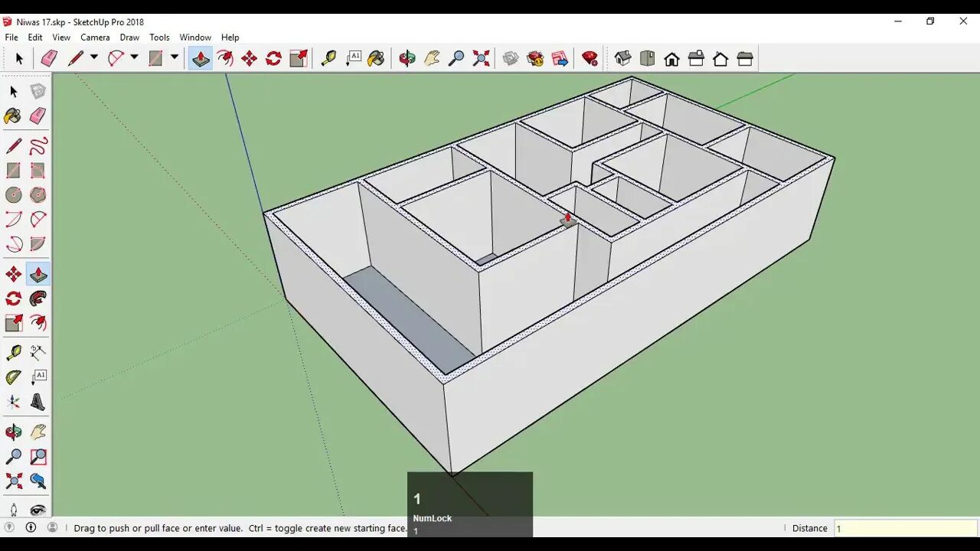This screenshot has width=980, height=551.
Task: Open the Extension Warehouse ruby icon
Action: coord(535,59)
